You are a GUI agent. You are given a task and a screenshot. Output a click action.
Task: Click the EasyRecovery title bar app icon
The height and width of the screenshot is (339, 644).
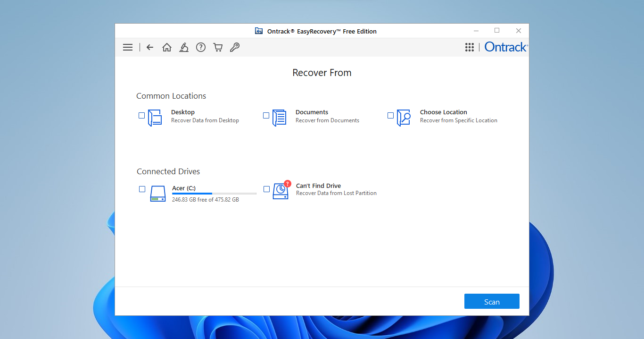click(259, 31)
